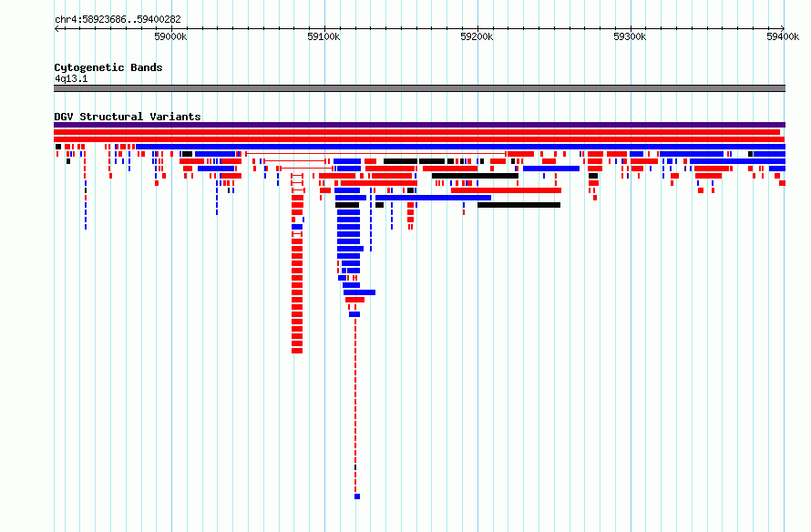Select the gray 4q13.1 cytogenetic band bar

(419, 88)
